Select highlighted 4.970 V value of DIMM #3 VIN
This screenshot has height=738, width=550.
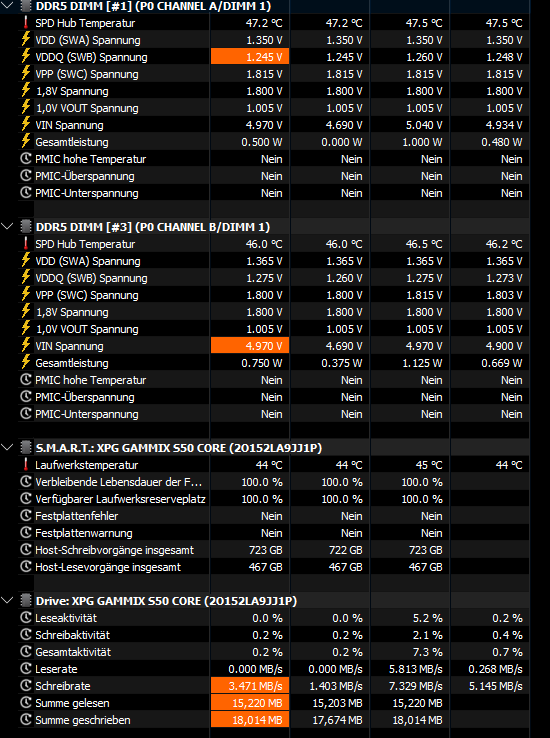(250, 345)
